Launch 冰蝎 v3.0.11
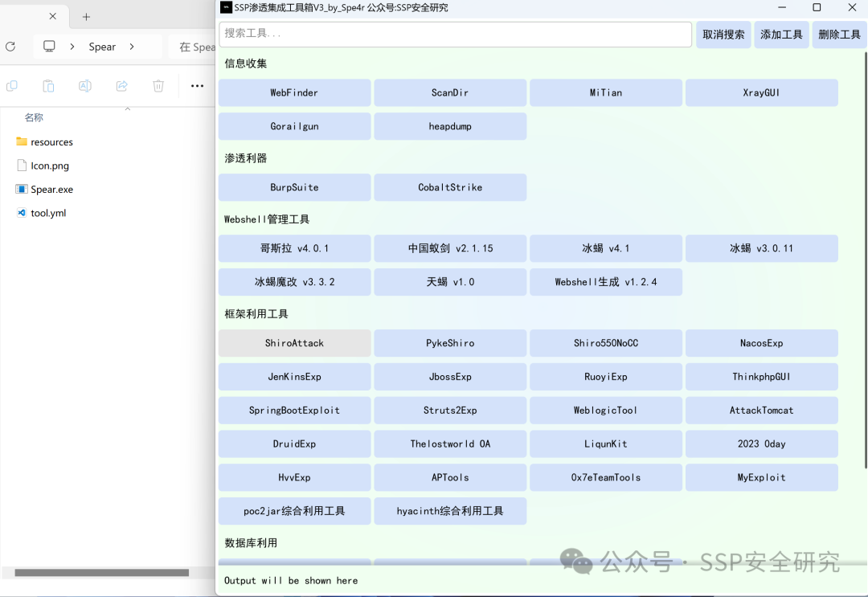Image resolution: width=868 pixels, height=597 pixels. click(x=762, y=248)
